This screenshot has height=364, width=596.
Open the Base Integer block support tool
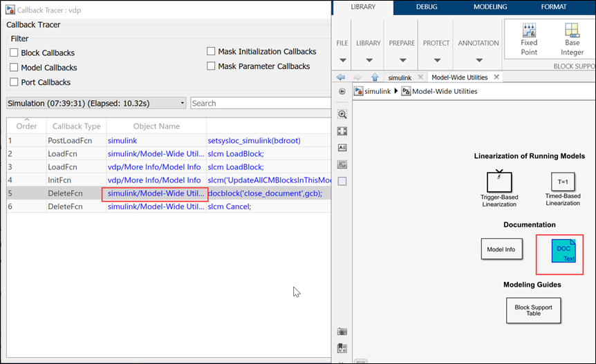(572, 39)
